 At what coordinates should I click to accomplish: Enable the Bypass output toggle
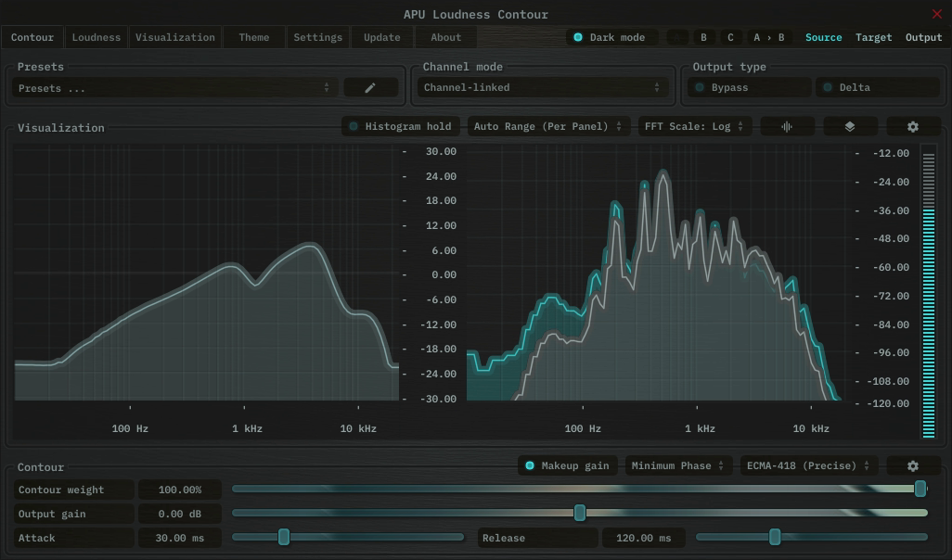749,87
